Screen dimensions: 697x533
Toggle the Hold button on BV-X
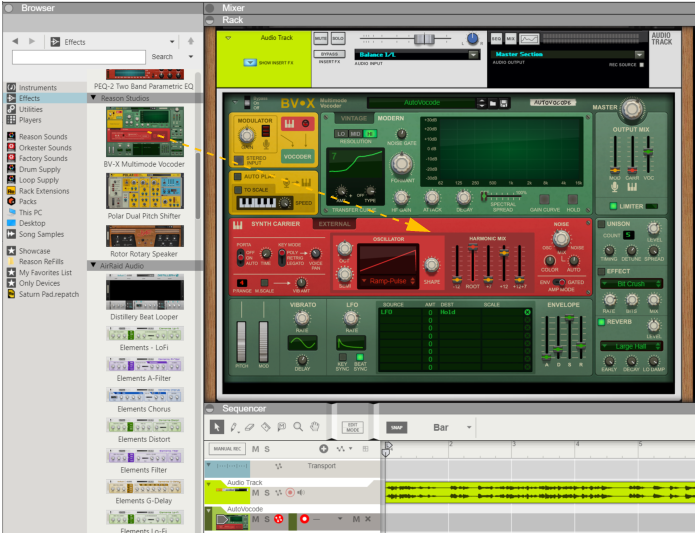pyautogui.click(x=573, y=199)
